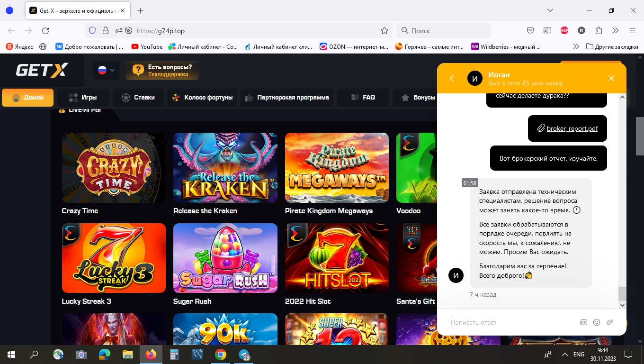Open a new browser tab
This screenshot has width=644, height=364.
[x=140, y=10]
